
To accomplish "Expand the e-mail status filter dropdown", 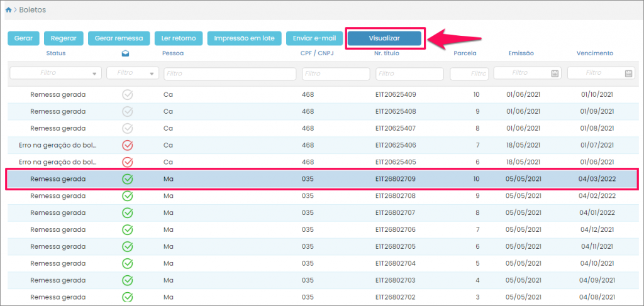I will [152, 74].
